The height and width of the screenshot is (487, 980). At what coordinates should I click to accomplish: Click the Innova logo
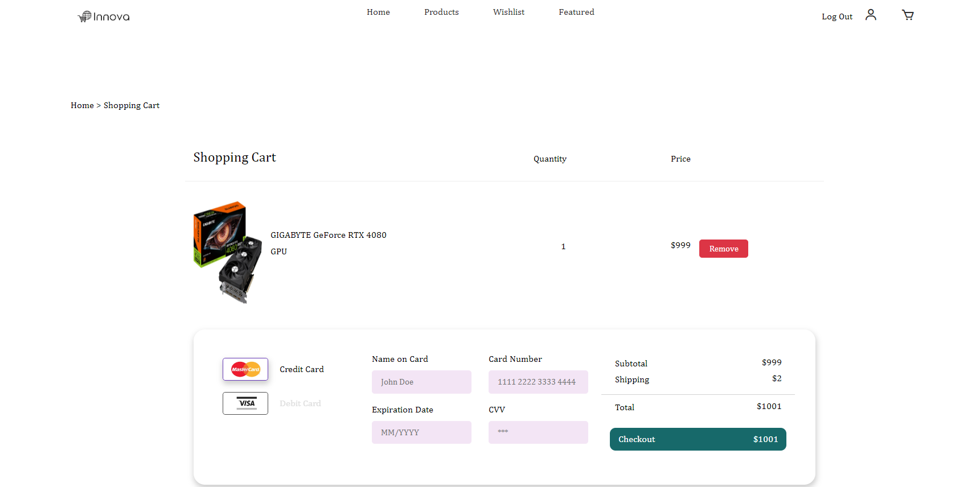[104, 16]
